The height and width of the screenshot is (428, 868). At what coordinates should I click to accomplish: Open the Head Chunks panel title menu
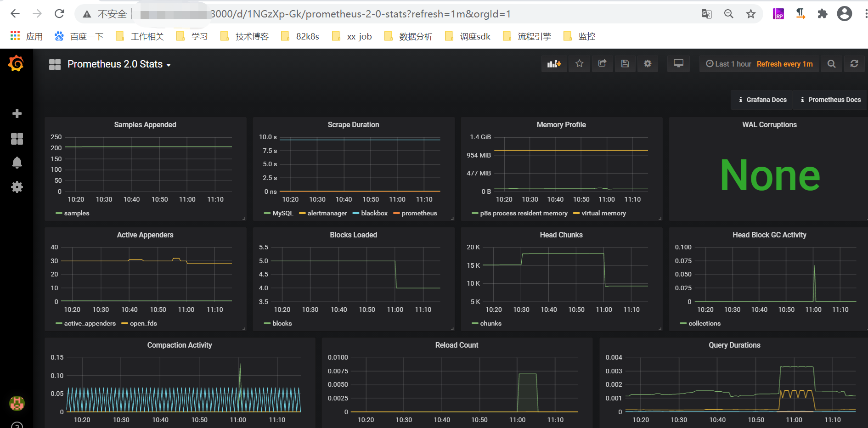click(x=561, y=235)
